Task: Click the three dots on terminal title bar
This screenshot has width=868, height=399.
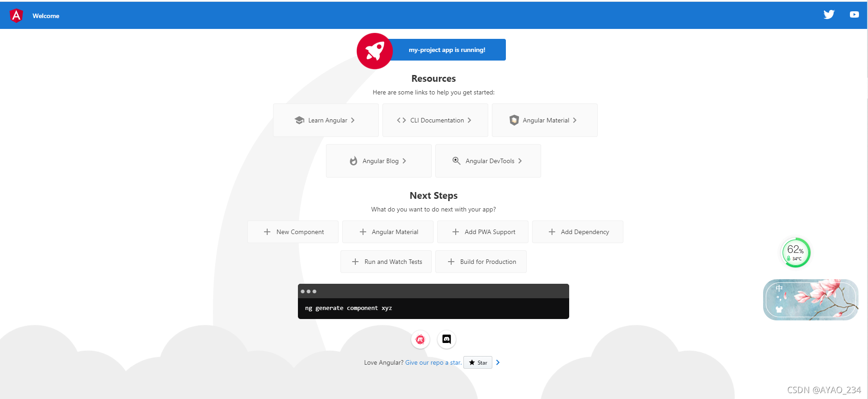Action: [308, 291]
